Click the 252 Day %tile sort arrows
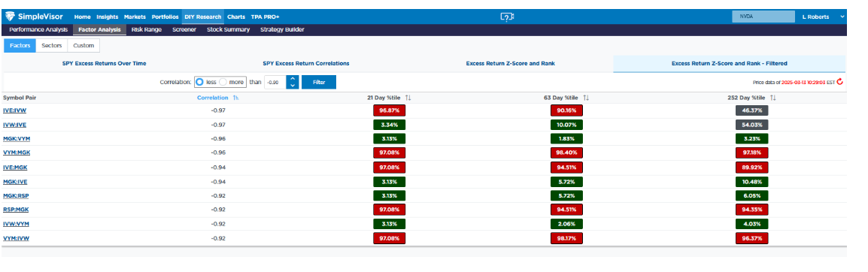Screen dimensions: 868x272 (x=772, y=97)
